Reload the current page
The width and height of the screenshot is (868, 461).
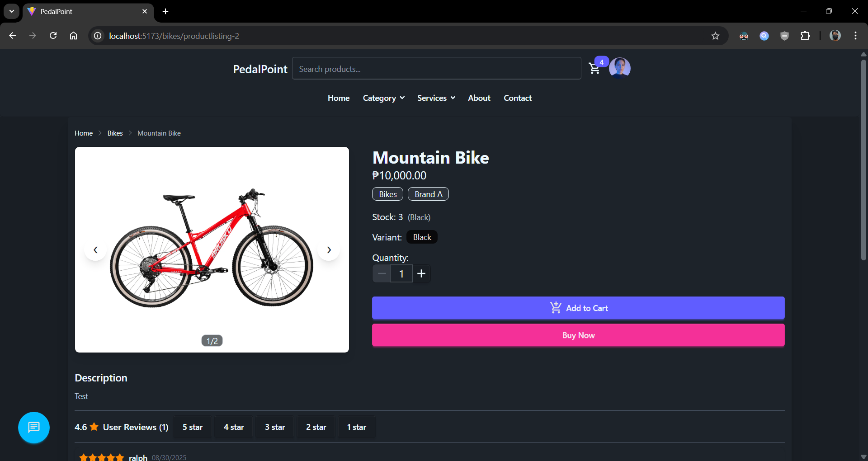(x=53, y=36)
